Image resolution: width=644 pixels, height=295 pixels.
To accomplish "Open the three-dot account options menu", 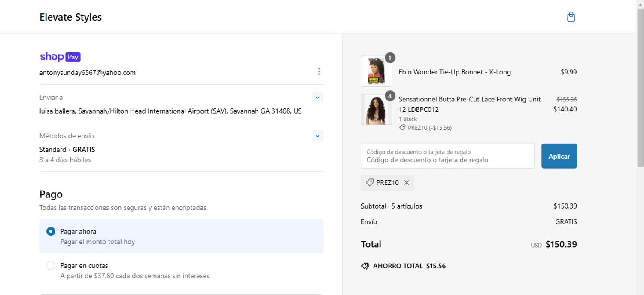I will click(x=319, y=71).
